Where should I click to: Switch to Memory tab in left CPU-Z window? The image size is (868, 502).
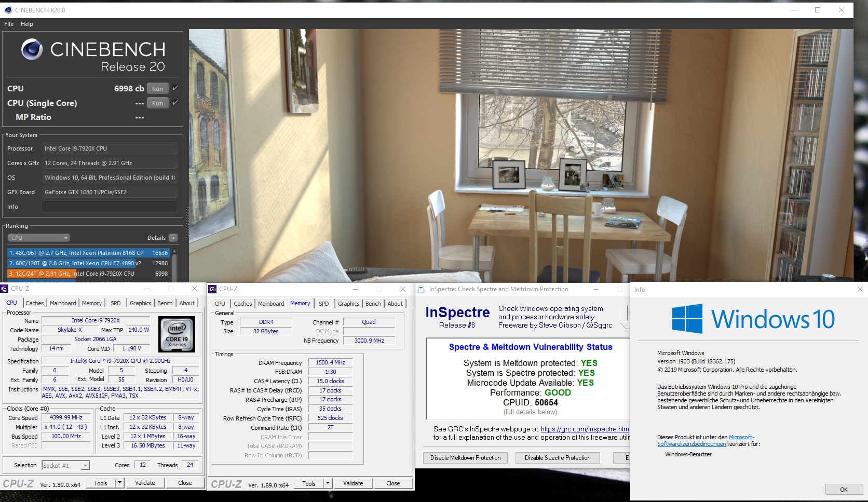click(92, 303)
